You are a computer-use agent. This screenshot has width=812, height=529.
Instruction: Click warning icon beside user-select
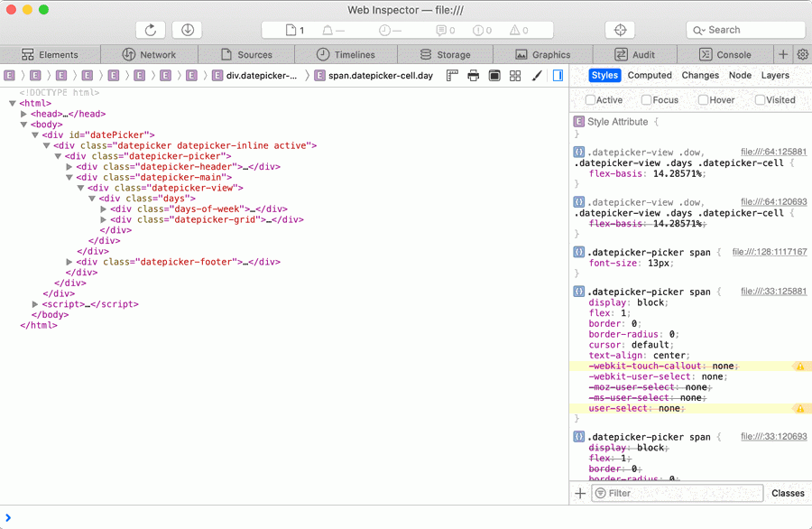[800, 409]
